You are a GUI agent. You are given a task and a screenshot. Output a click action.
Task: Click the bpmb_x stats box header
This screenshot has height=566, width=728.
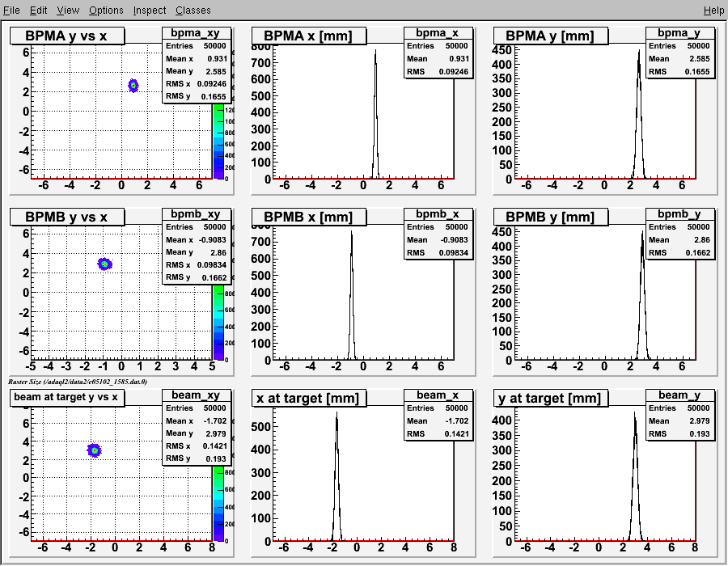pos(438,214)
